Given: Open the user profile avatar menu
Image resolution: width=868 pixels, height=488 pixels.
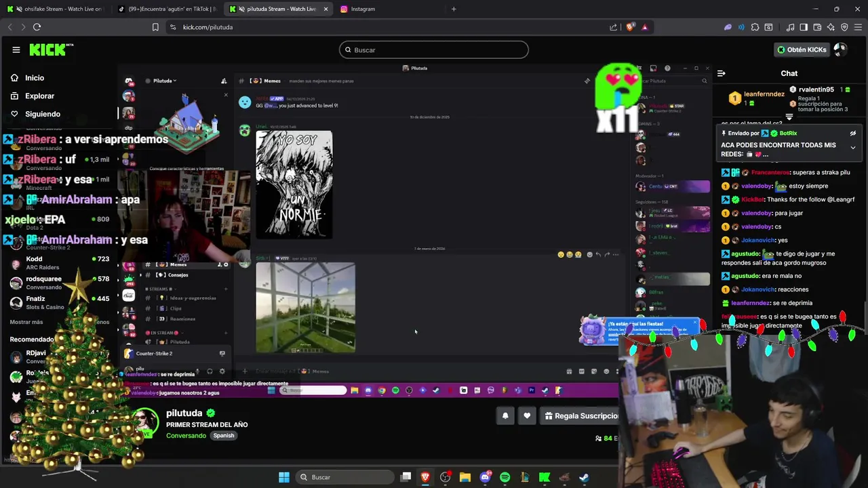Looking at the screenshot, I should coord(840,49).
